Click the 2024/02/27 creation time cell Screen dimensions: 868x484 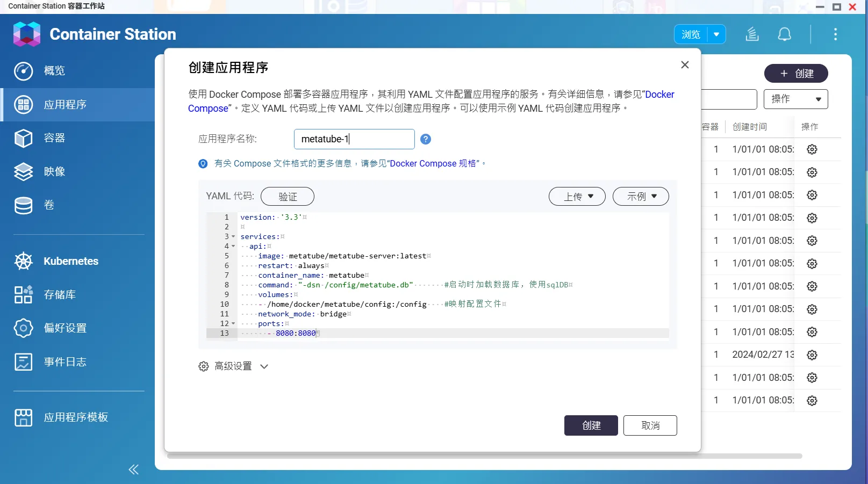763,355
